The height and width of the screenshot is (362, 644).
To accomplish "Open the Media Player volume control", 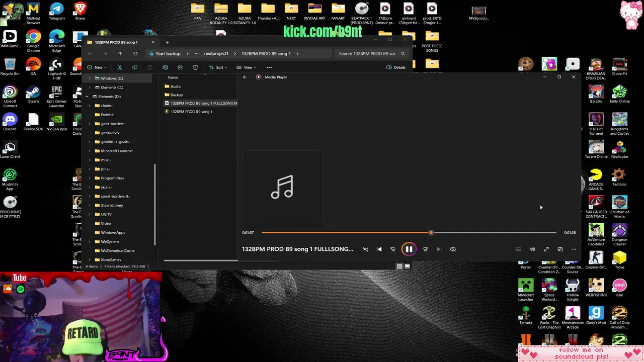I will [532, 249].
